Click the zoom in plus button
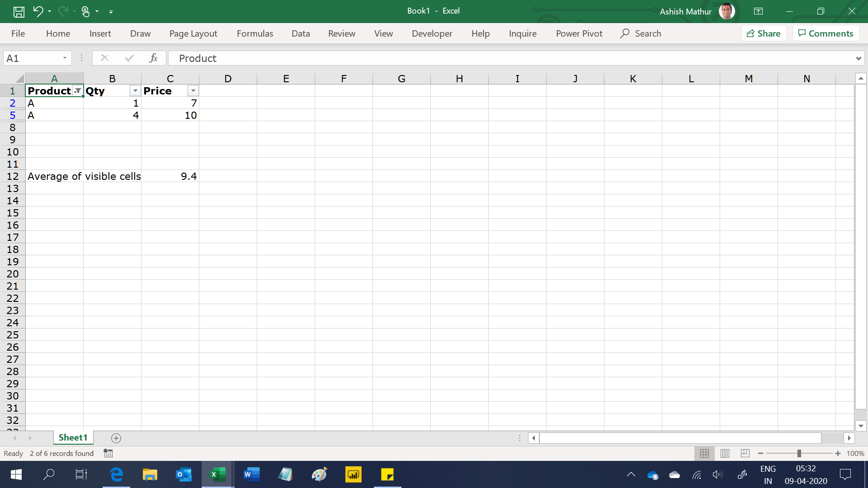Image resolution: width=868 pixels, height=488 pixels. (x=838, y=453)
